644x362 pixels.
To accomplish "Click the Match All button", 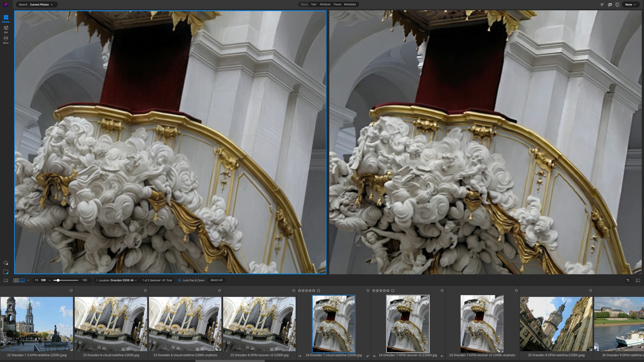I will click(216, 280).
